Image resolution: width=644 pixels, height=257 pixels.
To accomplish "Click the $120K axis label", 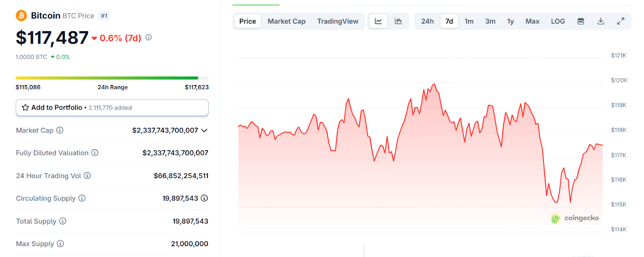I will (x=619, y=80).
